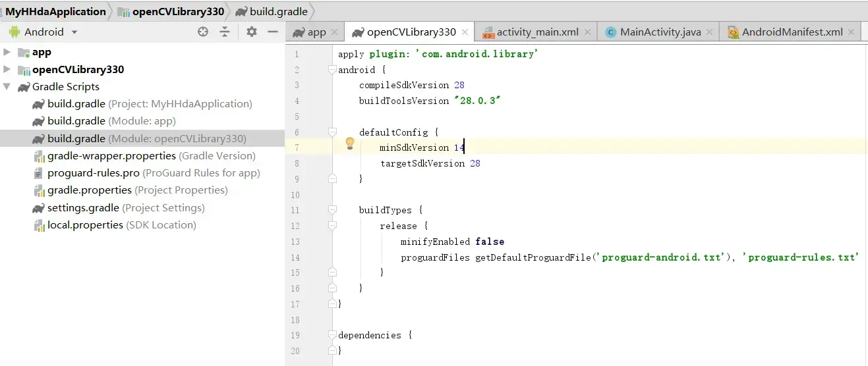868x366 pixels.
Task: Click targetSdkVersion 28 line
Action: click(430, 163)
